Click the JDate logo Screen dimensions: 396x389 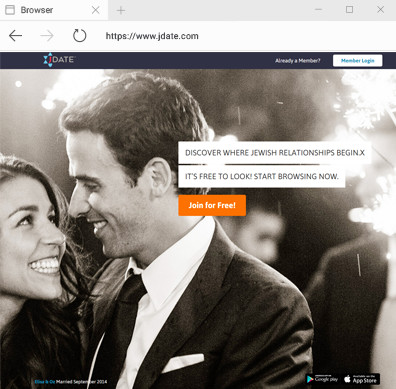[x=59, y=60]
